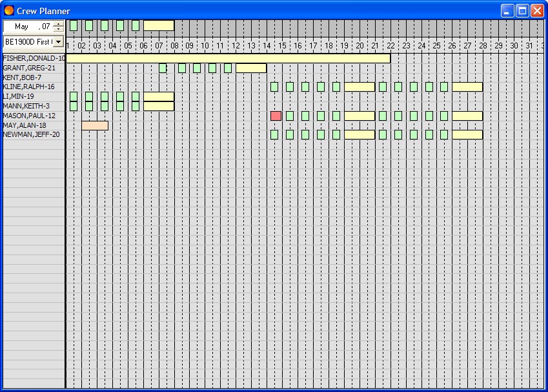Minimize the Crew Planner window
Screen dimensions: 548x392
[x=507, y=11]
